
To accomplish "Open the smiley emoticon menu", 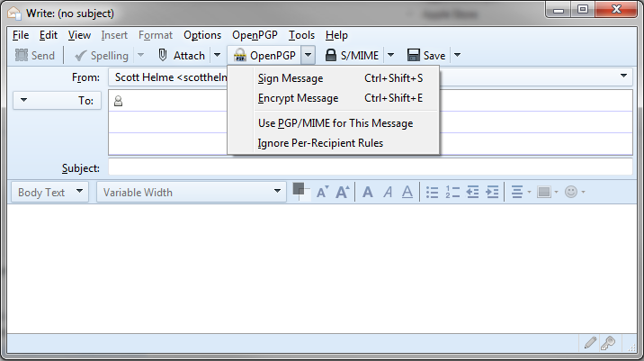I will pos(575,192).
